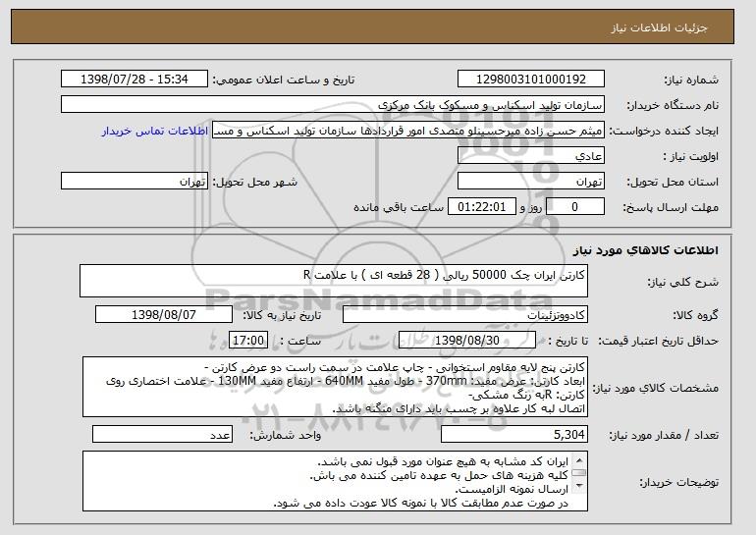756x535 pixels.
Task: Click scroll up arrow in buyer notes box
Action: 578,460
